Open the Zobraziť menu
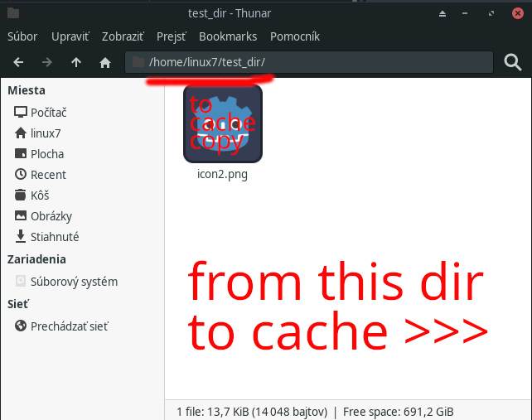This screenshot has width=532, height=420. click(123, 36)
